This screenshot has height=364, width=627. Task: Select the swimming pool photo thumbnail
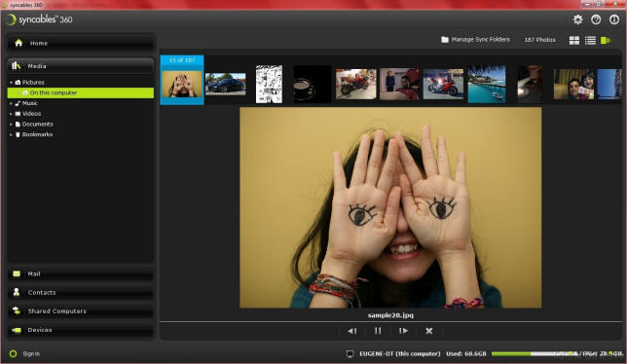point(487,85)
